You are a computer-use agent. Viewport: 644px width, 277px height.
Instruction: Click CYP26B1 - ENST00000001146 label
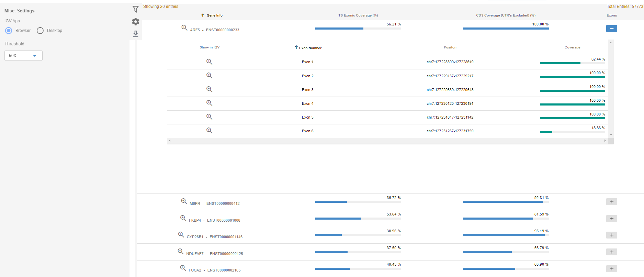pos(215,237)
